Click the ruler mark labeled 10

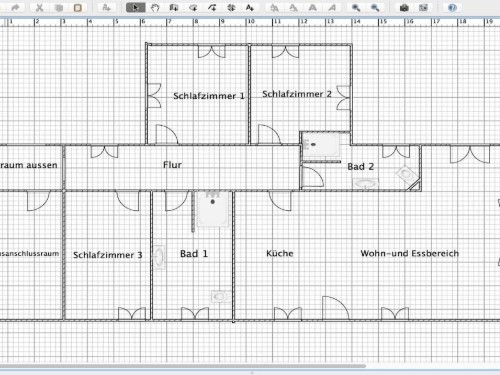[251, 21]
